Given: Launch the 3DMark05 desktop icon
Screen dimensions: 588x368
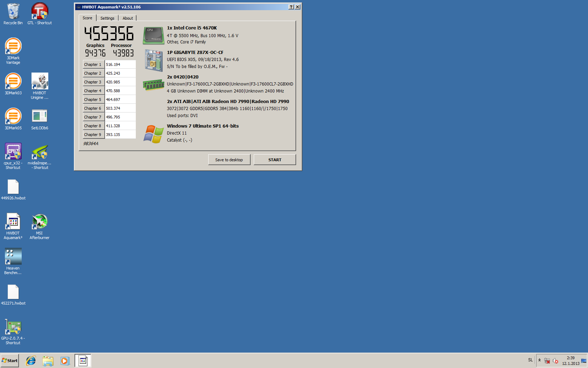Looking at the screenshot, I should 13,119.
